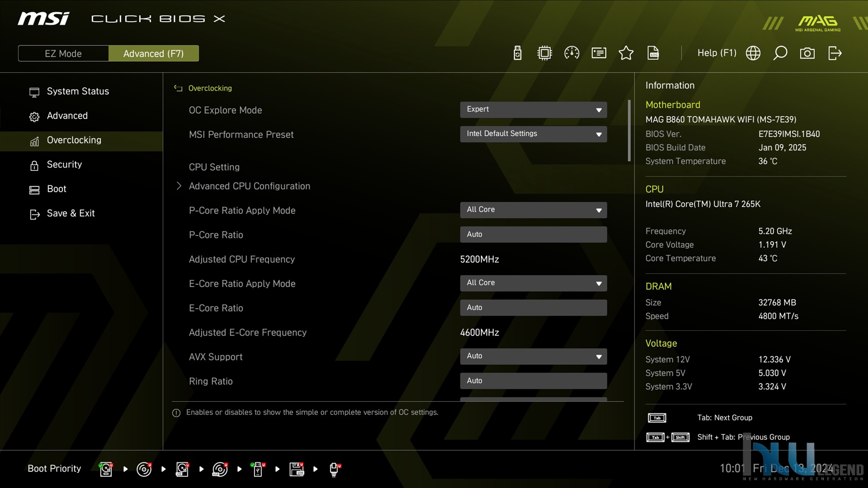Click the Core Voltage '1.191 V' value
The width and height of the screenshot is (868, 488).
[772, 245]
